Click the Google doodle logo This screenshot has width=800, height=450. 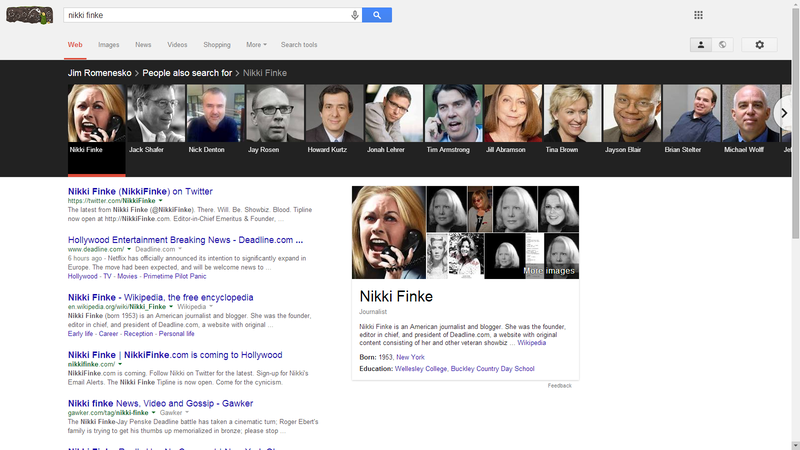point(30,15)
